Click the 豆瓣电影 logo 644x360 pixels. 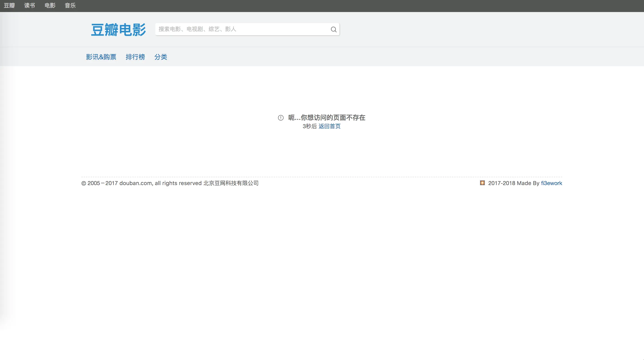(x=118, y=30)
